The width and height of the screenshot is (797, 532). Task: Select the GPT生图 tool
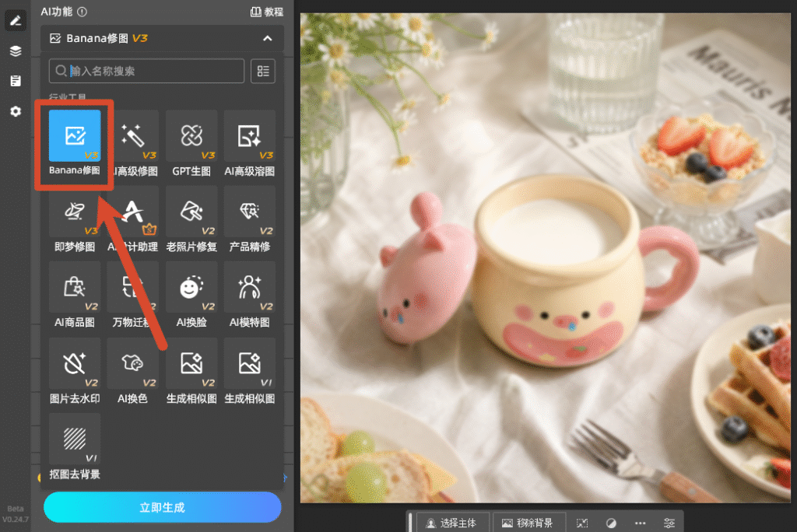(191, 136)
